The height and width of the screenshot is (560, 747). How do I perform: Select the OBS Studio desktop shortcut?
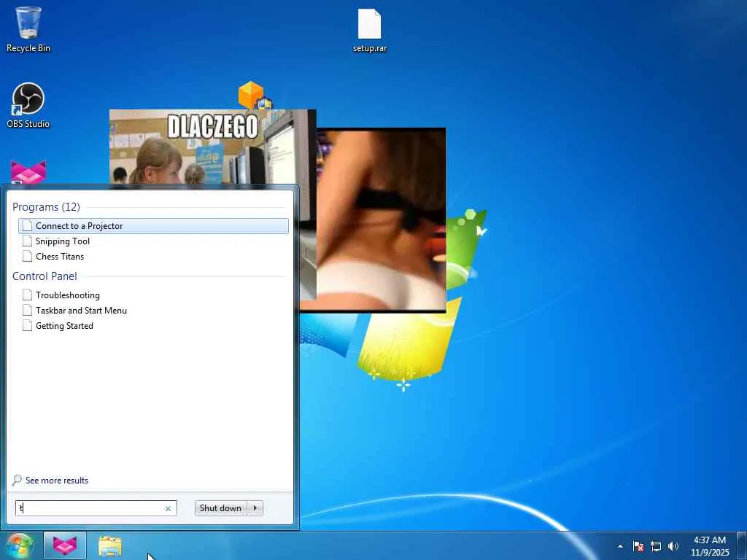[28, 106]
